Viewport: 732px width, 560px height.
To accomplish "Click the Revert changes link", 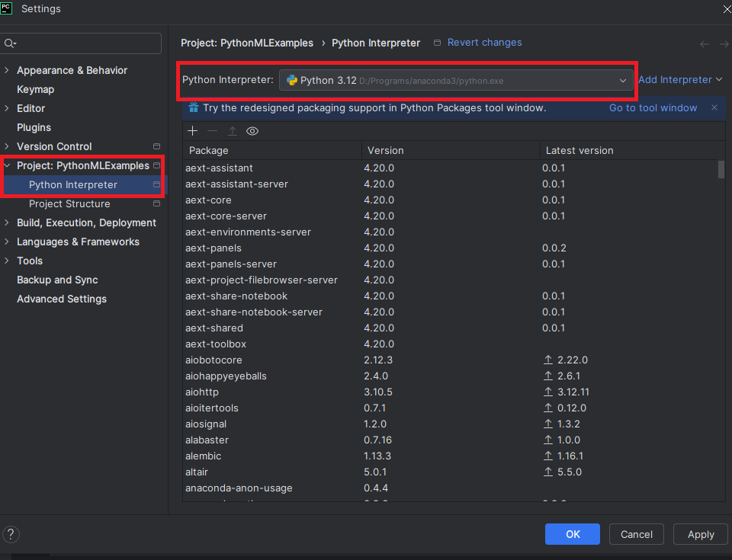I will tap(484, 43).
